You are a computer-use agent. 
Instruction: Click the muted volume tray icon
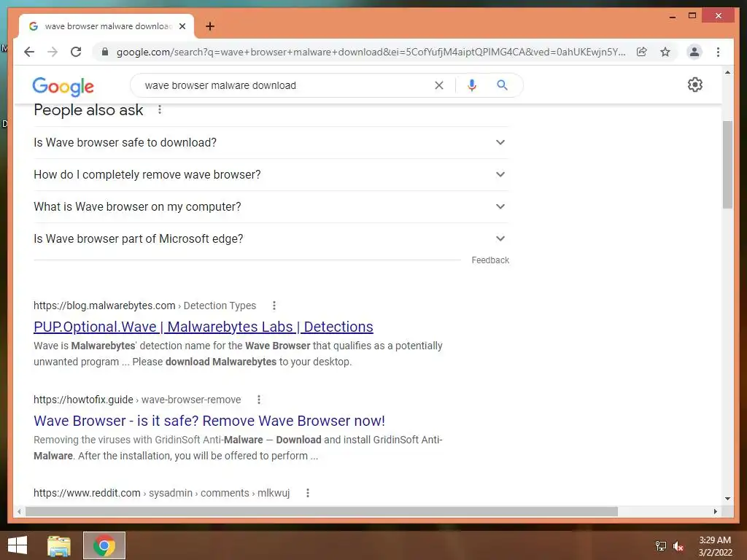coord(678,546)
